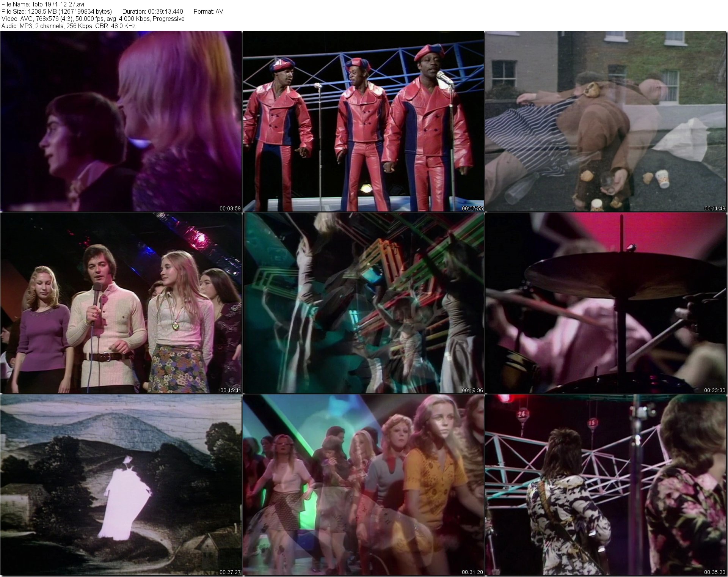728x577 pixels.
Task: Click the guitarist thumbnail at 00:35:20
Action: point(606,484)
